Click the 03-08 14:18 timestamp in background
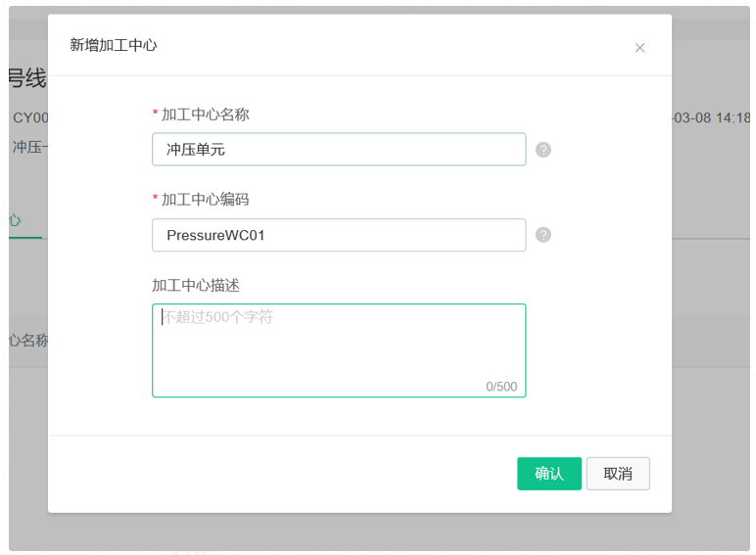The width and height of the screenshot is (756, 555). tap(712, 117)
